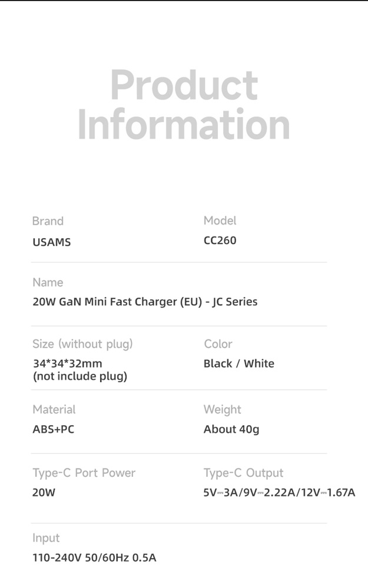Click the Brand label
Screen dimensions: 368x588
(x=48, y=221)
